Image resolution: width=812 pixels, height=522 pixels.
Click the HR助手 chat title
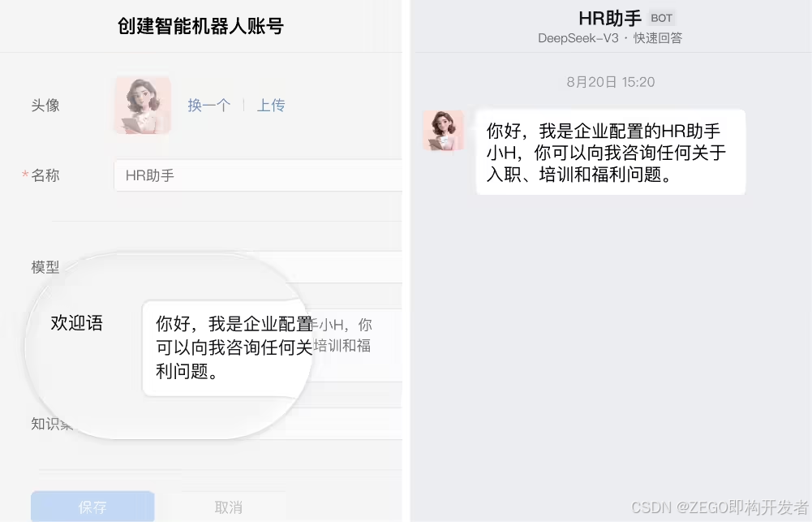[610, 19]
